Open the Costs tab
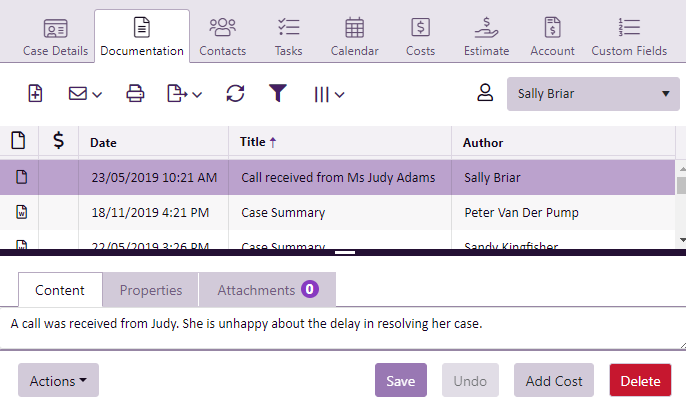The height and width of the screenshot is (404, 686). 421,37
